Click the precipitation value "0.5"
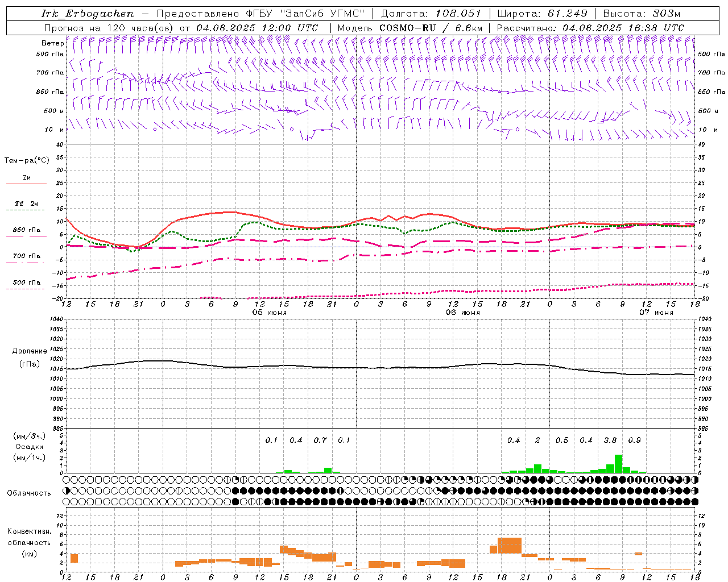Viewport: 728px width, 582px height. tap(562, 440)
